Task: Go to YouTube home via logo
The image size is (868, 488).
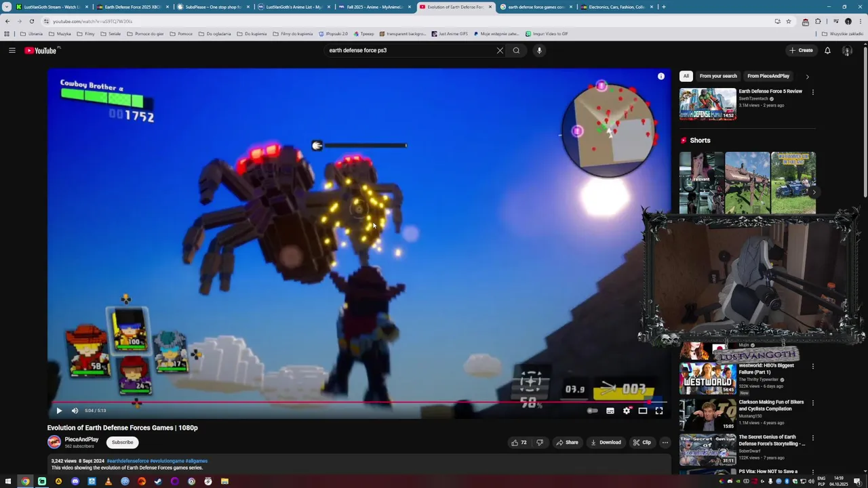Action: tap(42, 51)
